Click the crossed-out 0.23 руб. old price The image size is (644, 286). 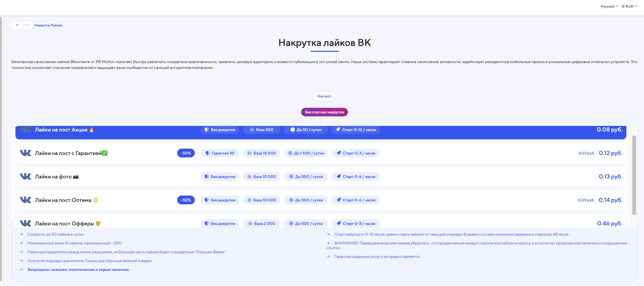[x=586, y=153]
